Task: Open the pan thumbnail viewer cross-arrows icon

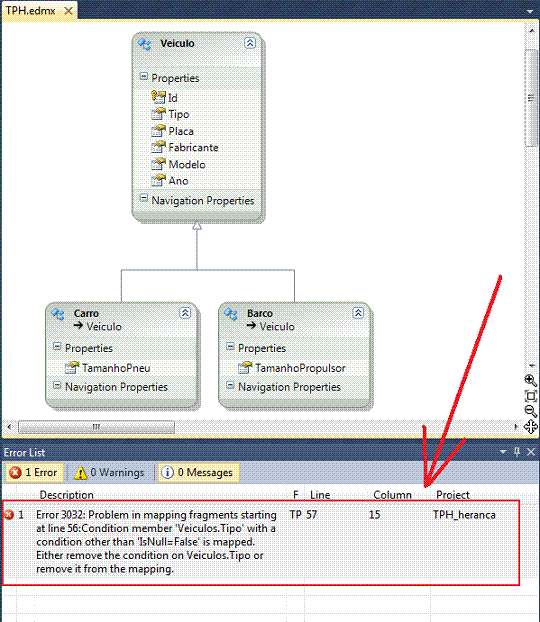Action: (530, 427)
